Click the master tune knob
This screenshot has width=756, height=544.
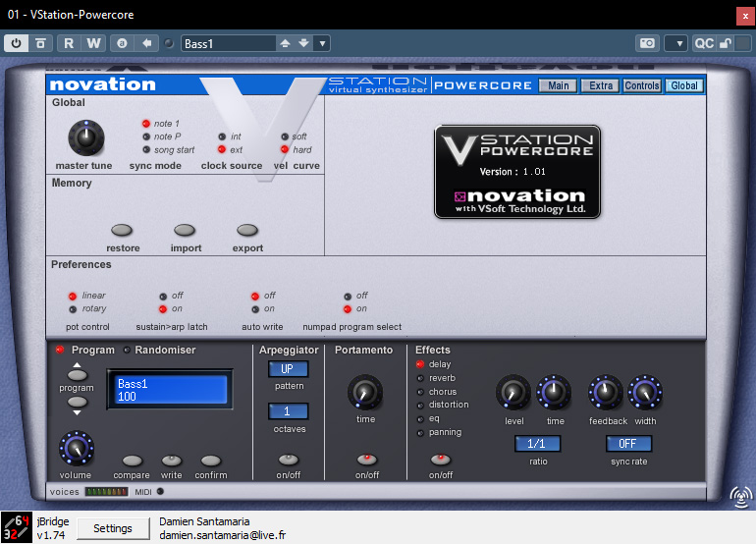pos(86,137)
